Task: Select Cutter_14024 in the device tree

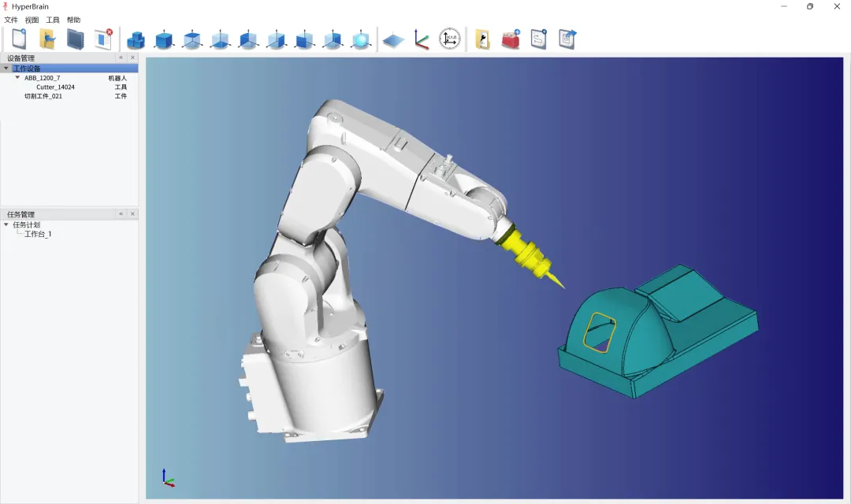Action: pos(55,87)
